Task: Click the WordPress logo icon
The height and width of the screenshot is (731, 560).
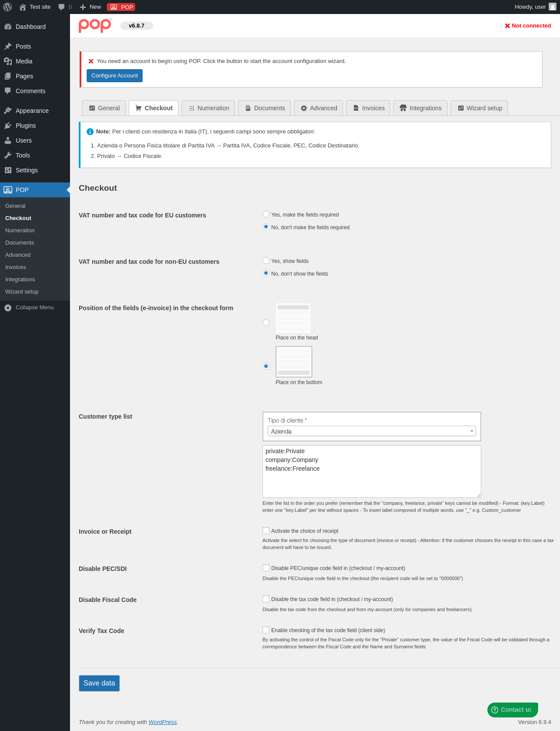Action: coord(7,7)
